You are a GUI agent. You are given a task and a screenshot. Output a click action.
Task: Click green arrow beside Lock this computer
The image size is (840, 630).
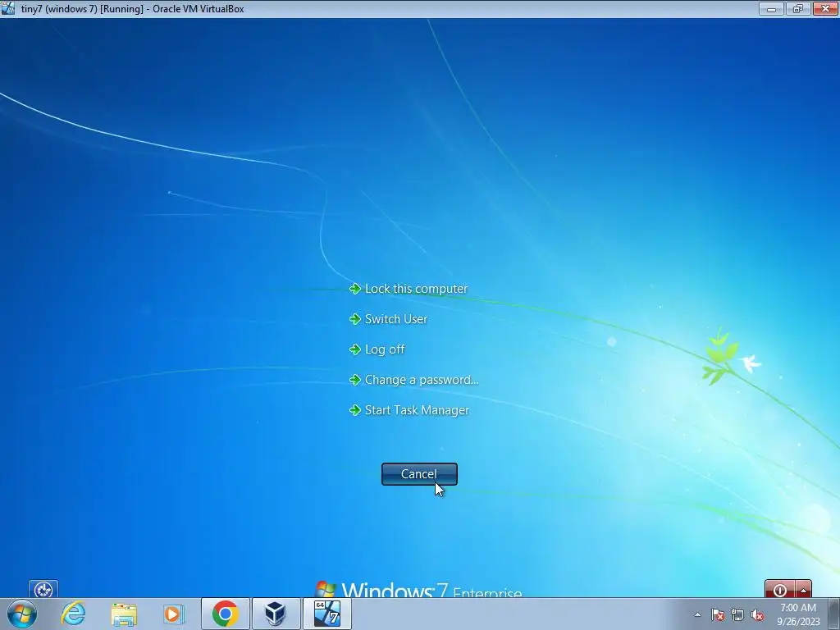click(x=354, y=290)
